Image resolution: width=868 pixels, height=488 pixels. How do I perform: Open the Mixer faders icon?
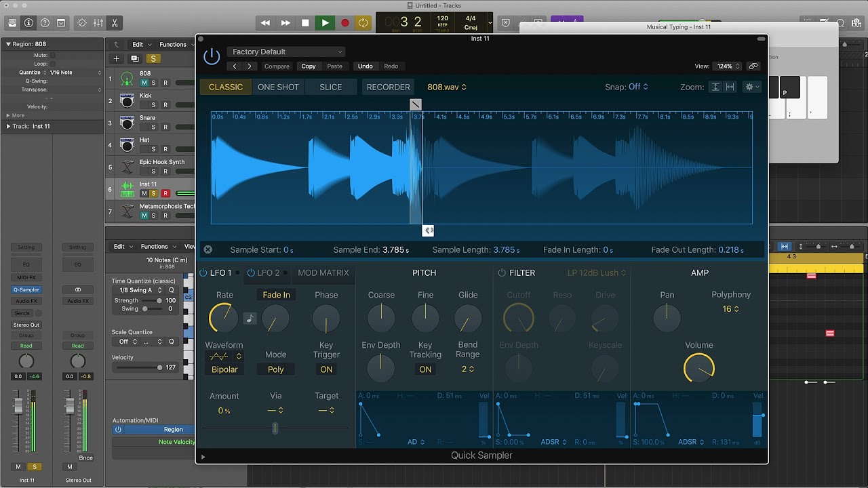click(x=98, y=23)
